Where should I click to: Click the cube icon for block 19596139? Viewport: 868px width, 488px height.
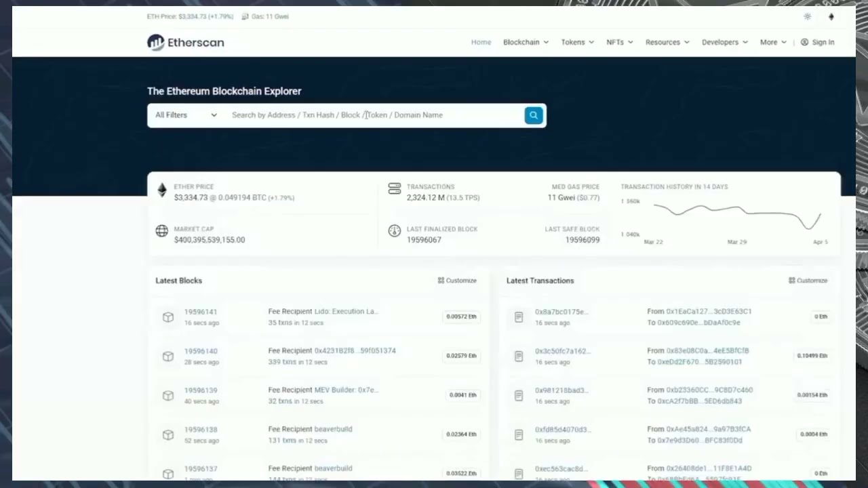[x=168, y=395]
